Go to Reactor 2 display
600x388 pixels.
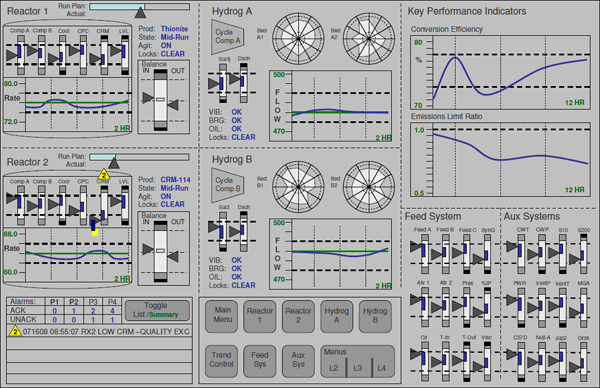(x=298, y=316)
